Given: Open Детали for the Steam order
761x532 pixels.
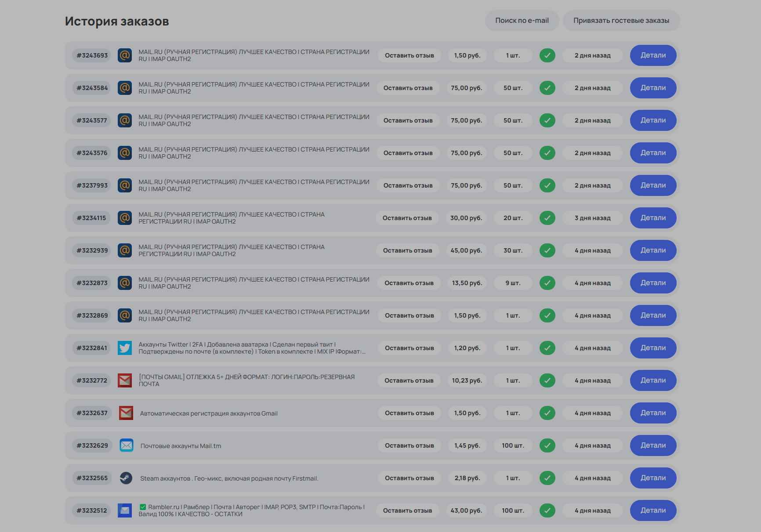Looking at the screenshot, I should click(x=653, y=478).
